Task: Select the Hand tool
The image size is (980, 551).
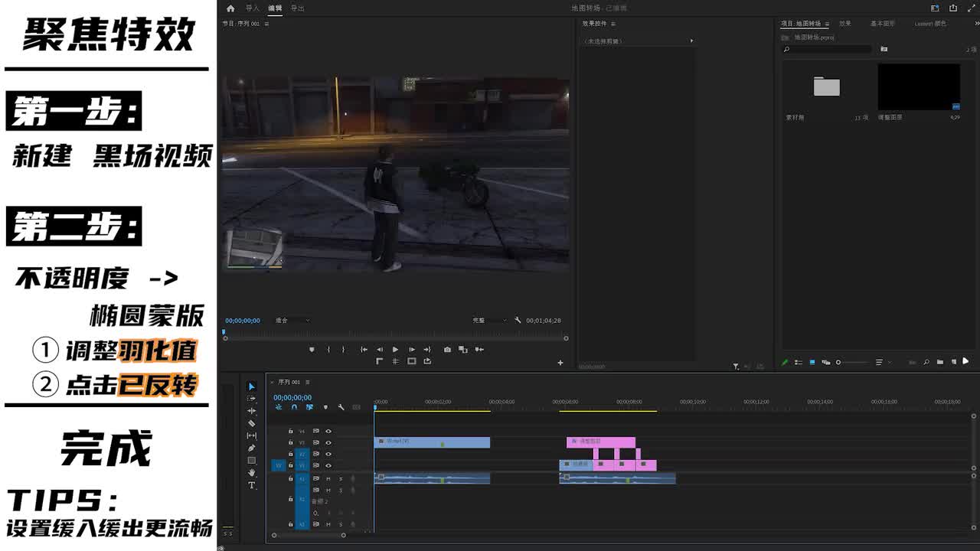Action: [x=251, y=473]
